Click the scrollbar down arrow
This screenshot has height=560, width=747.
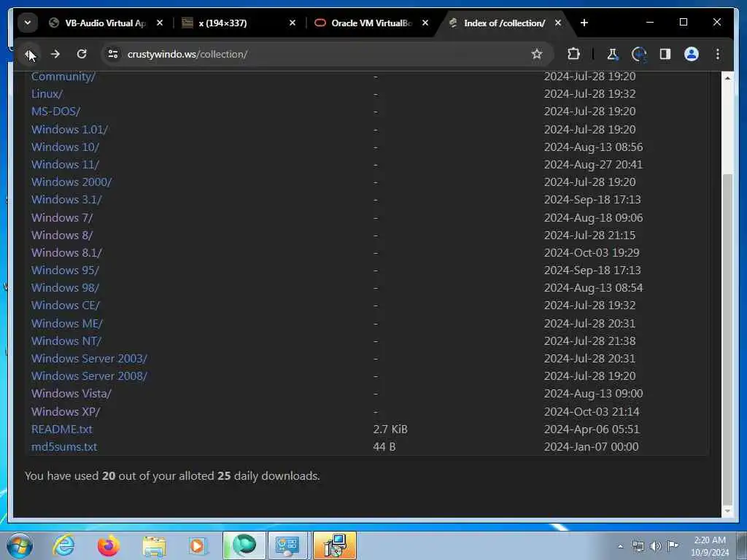[727, 511]
